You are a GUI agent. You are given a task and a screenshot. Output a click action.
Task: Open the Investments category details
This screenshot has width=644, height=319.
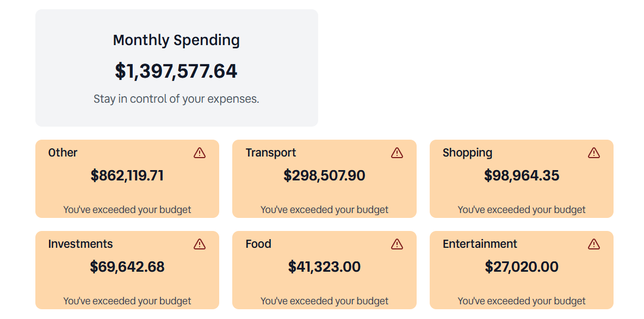click(127, 270)
